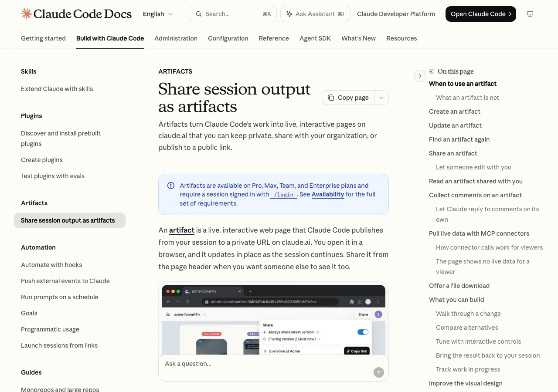Image resolution: width=558 pixels, height=392 pixels.
Task: Jump to Pull live data with MCP connectors
Action: point(479,233)
